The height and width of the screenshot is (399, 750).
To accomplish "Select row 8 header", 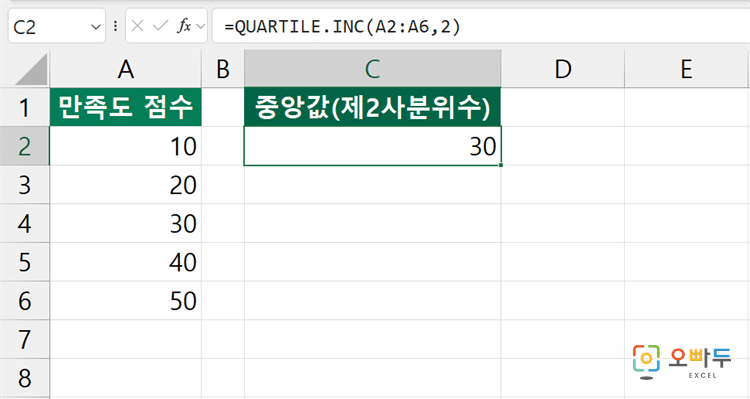I will tap(24, 378).
